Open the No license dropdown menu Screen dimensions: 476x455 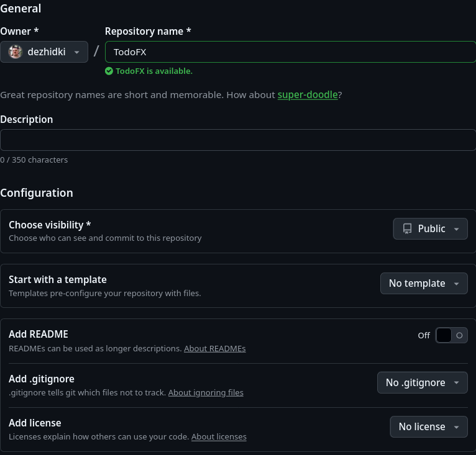point(428,427)
